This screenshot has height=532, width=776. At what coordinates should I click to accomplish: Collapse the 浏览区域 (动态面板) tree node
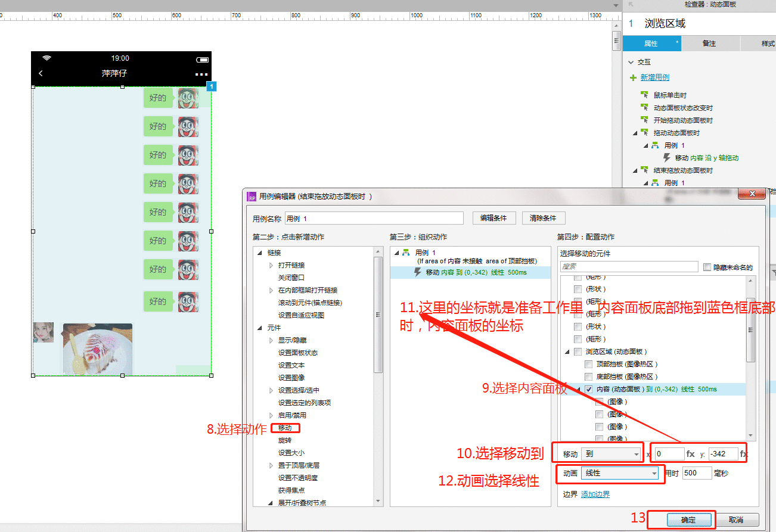tap(567, 351)
